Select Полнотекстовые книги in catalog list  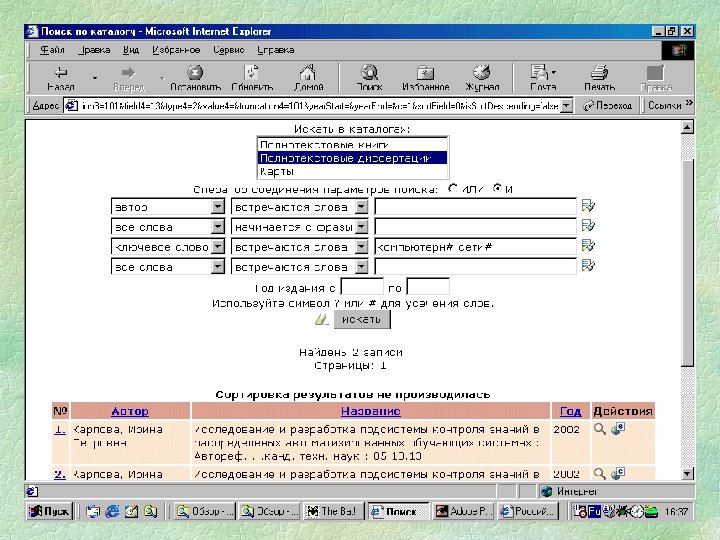click(x=352, y=144)
